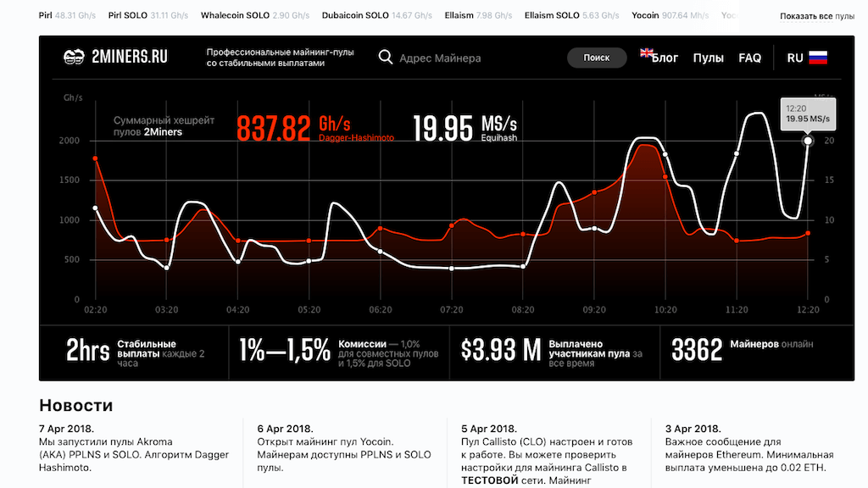Screen dimensions: 868x488
Task: Go to the FAQ page
Action: coord(749,58)
